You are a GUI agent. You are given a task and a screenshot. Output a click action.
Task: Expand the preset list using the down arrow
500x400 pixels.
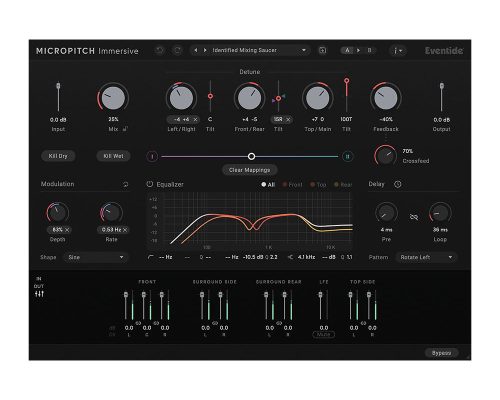(304, 50)
